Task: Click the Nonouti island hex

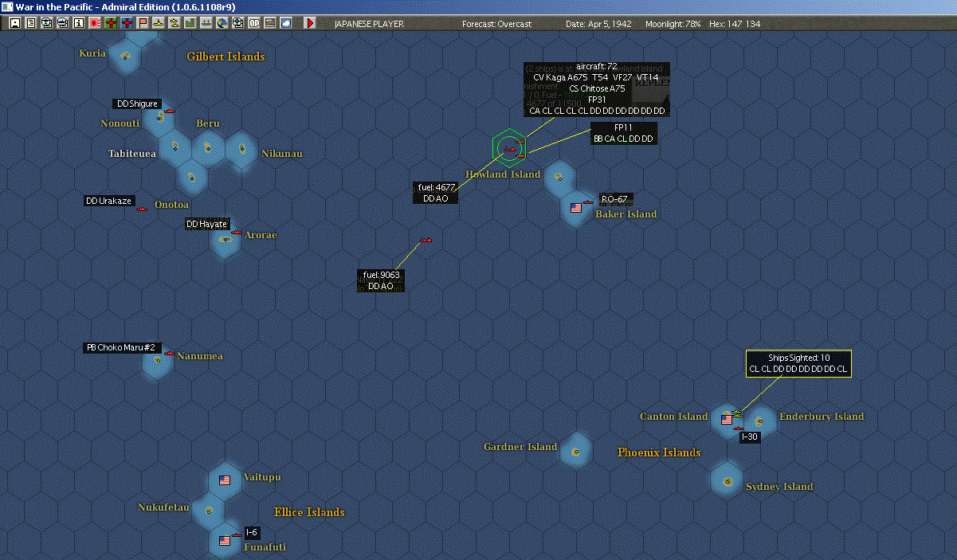Action: pyautogui.click(x=159, y=117)
